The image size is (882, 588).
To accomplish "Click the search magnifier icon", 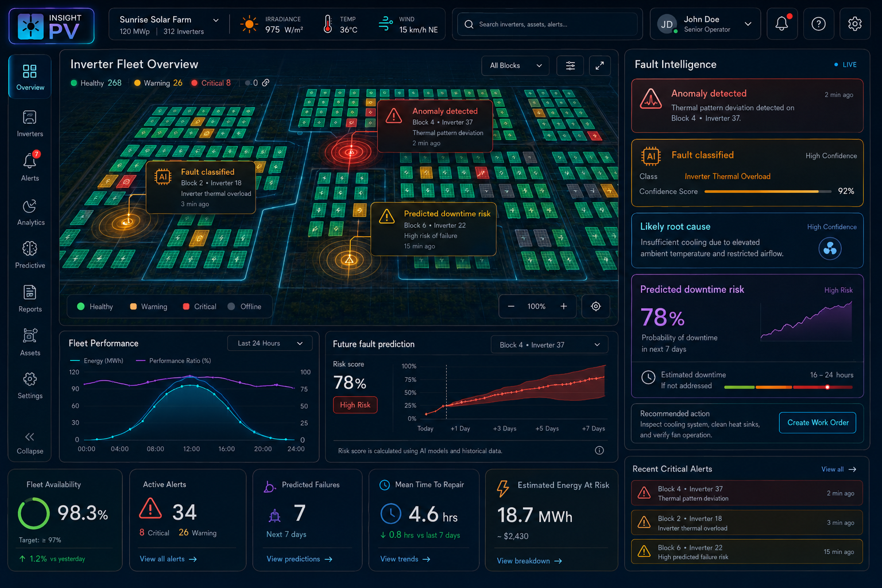I will 469,24.
